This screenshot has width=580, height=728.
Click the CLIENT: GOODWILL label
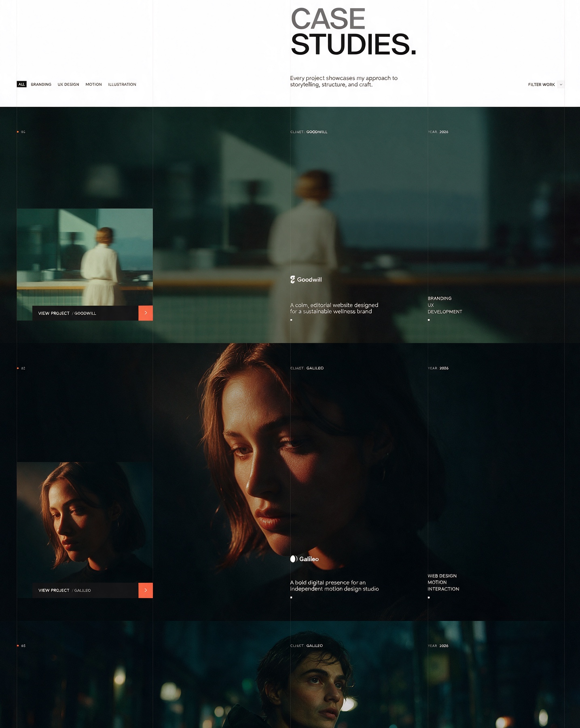pos(309,132)
